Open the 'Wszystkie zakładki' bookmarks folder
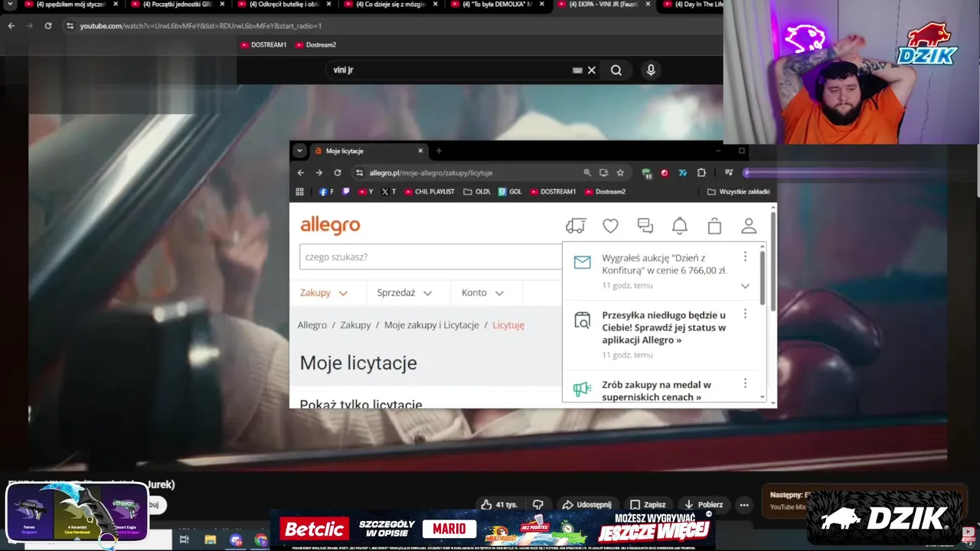The width and height of the screenshot is (980, 551). (739, 191)
